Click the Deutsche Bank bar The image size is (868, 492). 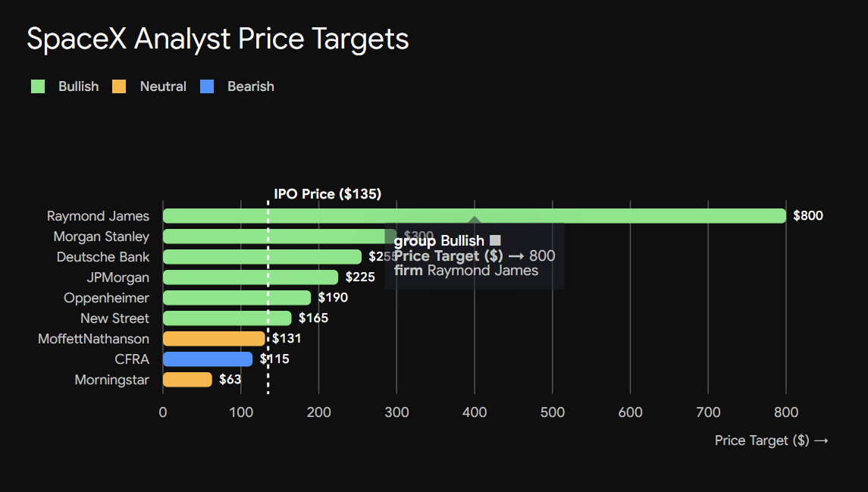pos(262,257)
